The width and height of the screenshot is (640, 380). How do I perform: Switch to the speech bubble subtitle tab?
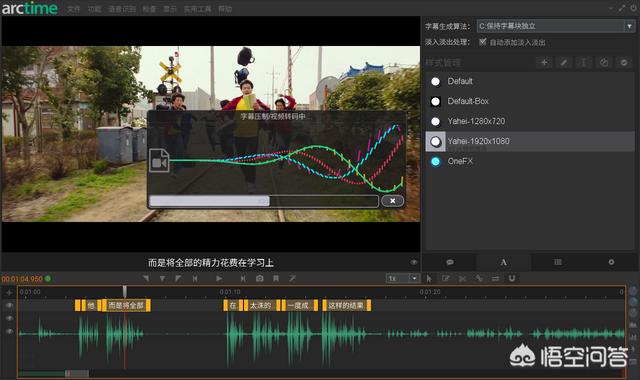tap(450, 262)
